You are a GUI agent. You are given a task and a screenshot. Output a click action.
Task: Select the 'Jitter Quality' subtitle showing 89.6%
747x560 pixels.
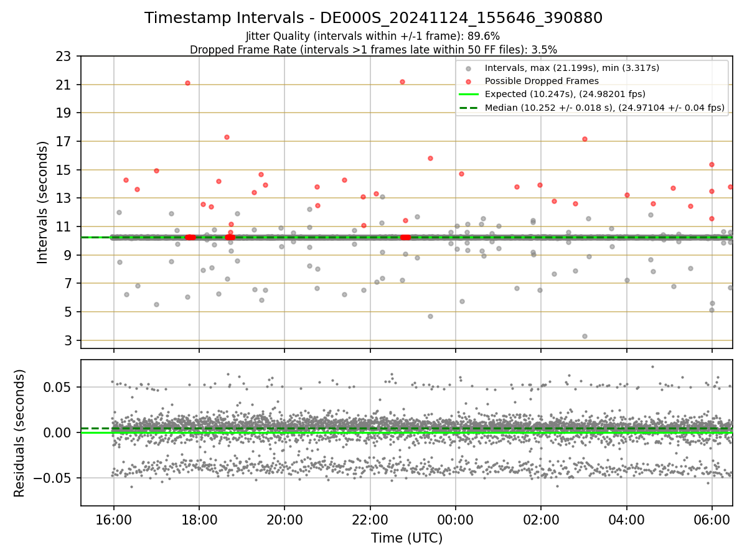point(373,36)
